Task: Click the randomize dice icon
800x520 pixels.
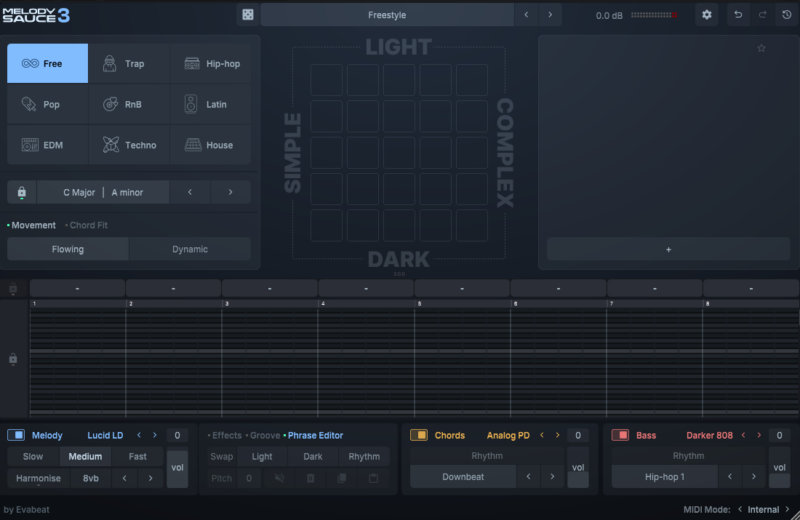Action: (x=247, y=15)
